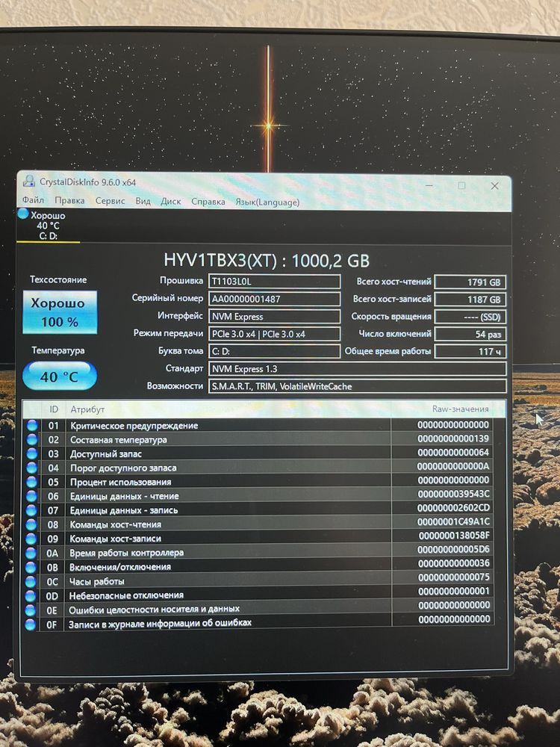Click the Прошивка field T1103L0L
This screenshot has height=747, width=560.
274,281
